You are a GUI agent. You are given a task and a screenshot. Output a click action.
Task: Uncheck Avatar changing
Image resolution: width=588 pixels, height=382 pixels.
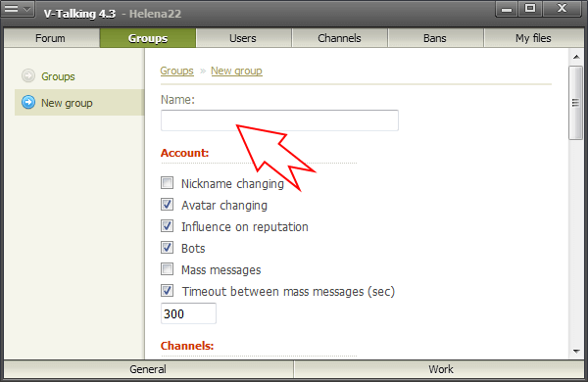tap(168, 205)
